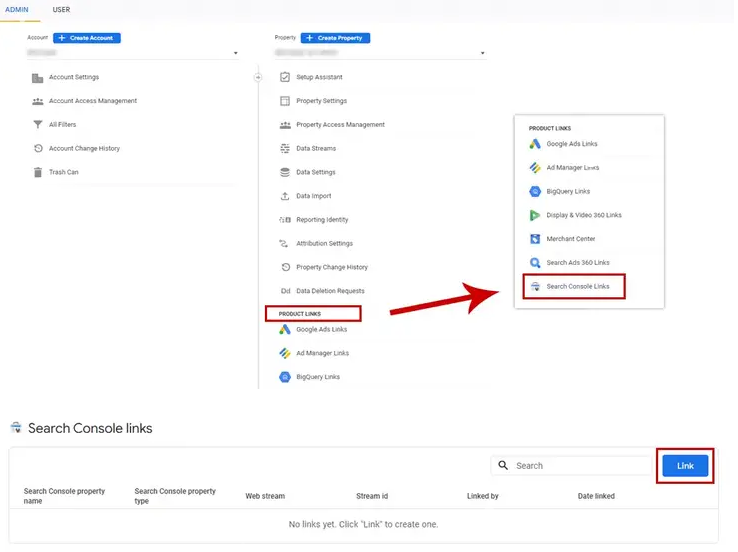Click the Search Console property name column header
The image size is (738, 552).
click(64, 496)
